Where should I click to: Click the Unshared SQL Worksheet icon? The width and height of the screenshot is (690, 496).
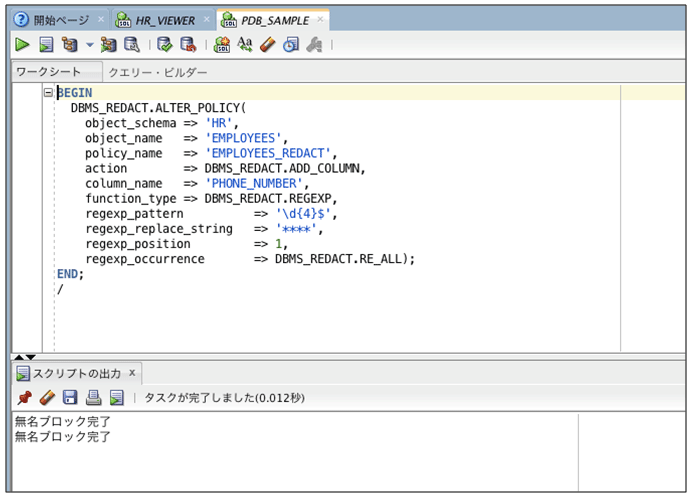coord(222,45)
